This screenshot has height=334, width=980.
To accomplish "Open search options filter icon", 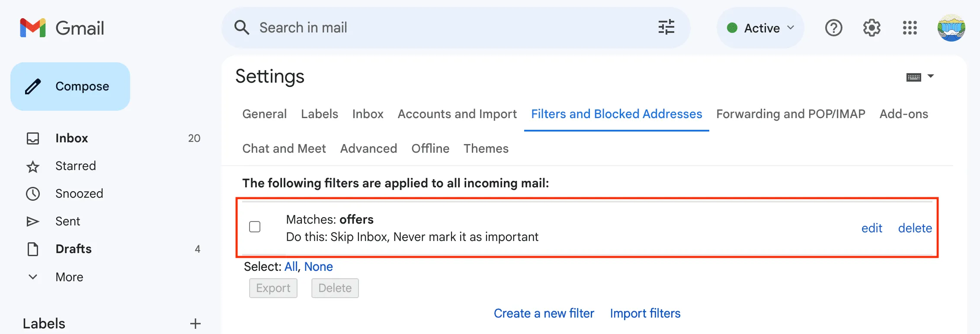I will coord(666,28).
